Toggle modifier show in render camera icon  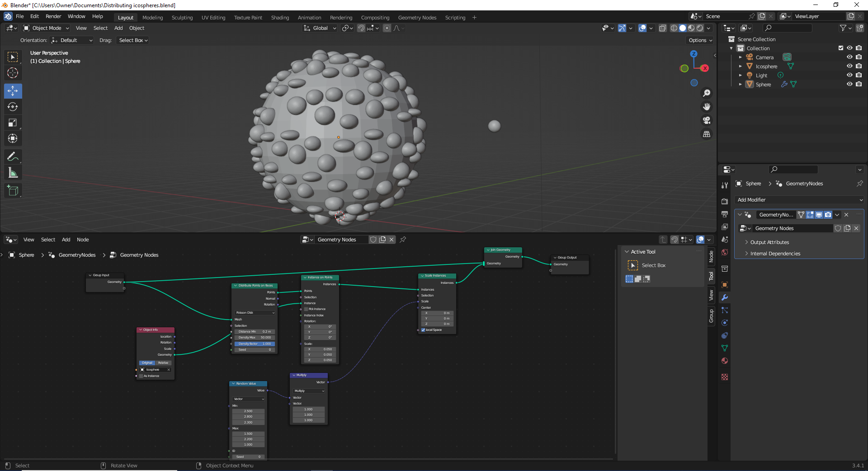(828, 215)
